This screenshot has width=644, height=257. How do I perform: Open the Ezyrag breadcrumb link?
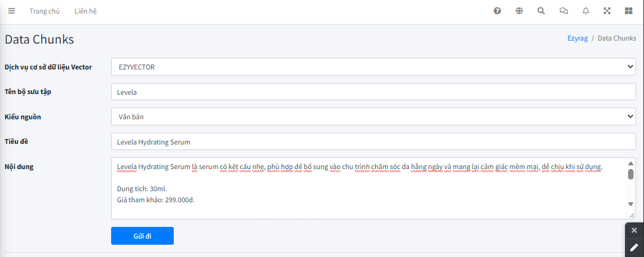[578, 38]
